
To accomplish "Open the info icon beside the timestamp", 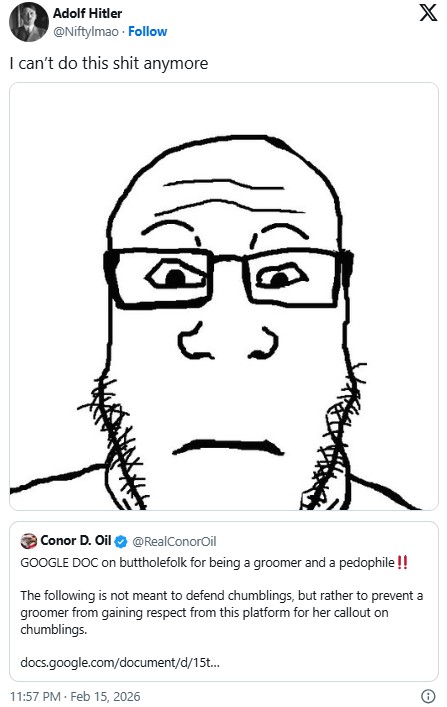I will click(428, 696).
